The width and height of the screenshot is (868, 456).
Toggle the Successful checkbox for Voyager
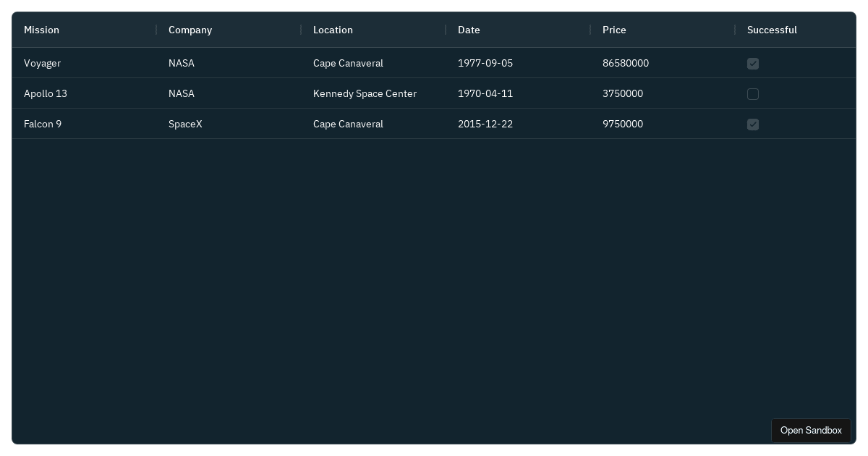(753, 64)
